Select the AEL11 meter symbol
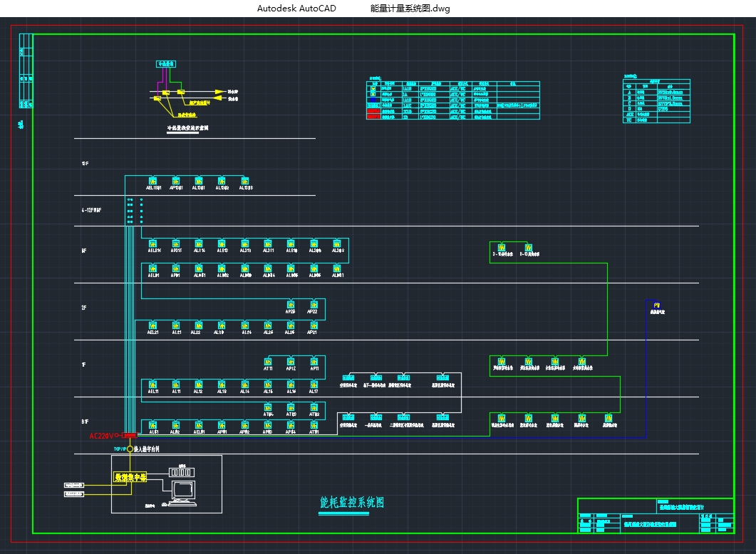 152,385
